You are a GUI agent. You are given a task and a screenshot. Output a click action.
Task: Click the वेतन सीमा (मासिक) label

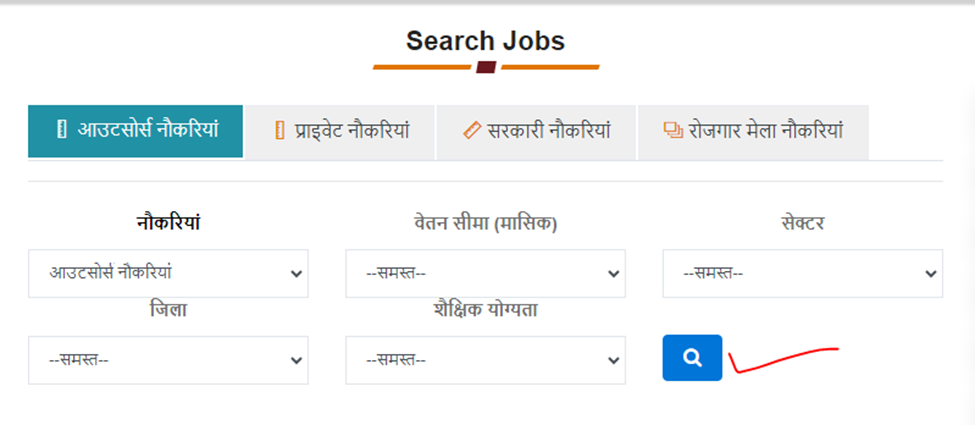pyautogui.click(x=486, y=223)
